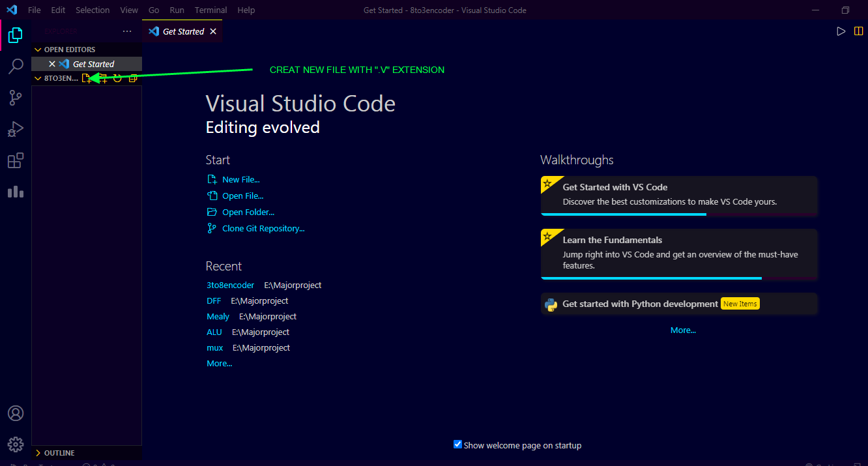Close the Get Started editor tab
The height and width of the screenshot is (466, 868).
[213, 31]
